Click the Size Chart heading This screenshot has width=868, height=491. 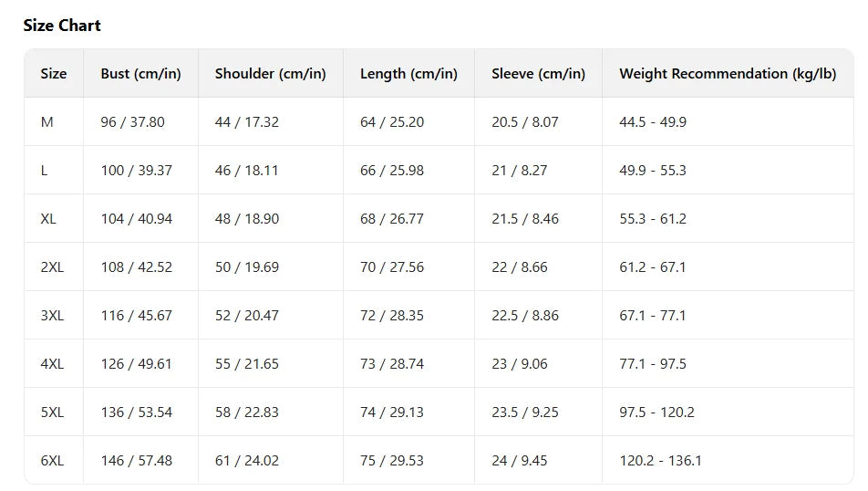(62, 26)
